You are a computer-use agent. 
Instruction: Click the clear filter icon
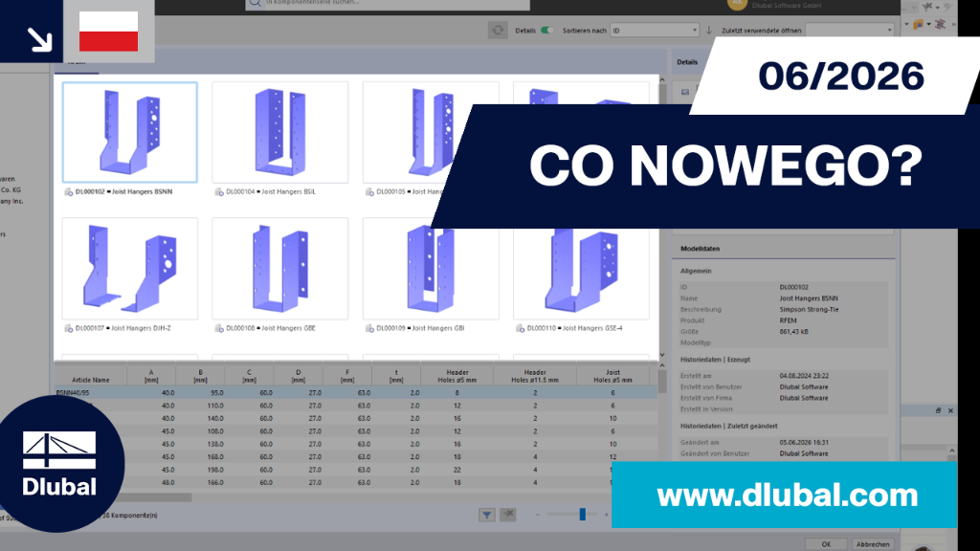point(508,515)
